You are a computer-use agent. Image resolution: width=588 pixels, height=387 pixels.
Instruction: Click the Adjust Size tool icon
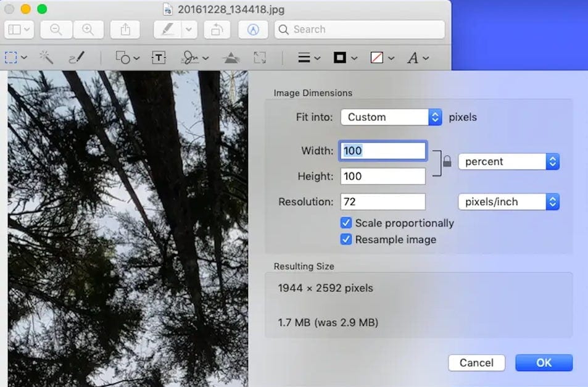click(x=260, y=57)
